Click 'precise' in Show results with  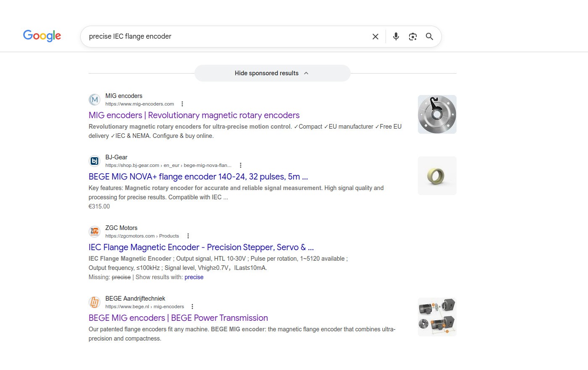[194, 277]
